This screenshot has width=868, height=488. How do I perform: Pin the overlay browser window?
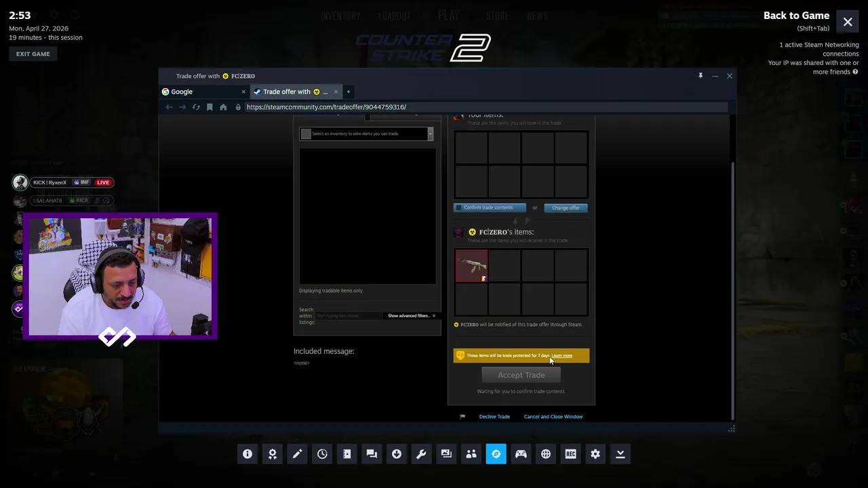701,76
